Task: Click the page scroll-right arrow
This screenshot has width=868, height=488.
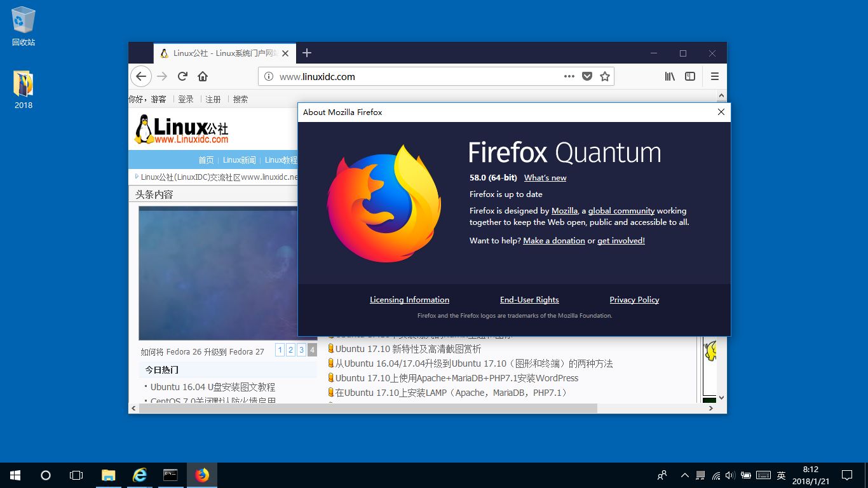Action: coord(711,408)
